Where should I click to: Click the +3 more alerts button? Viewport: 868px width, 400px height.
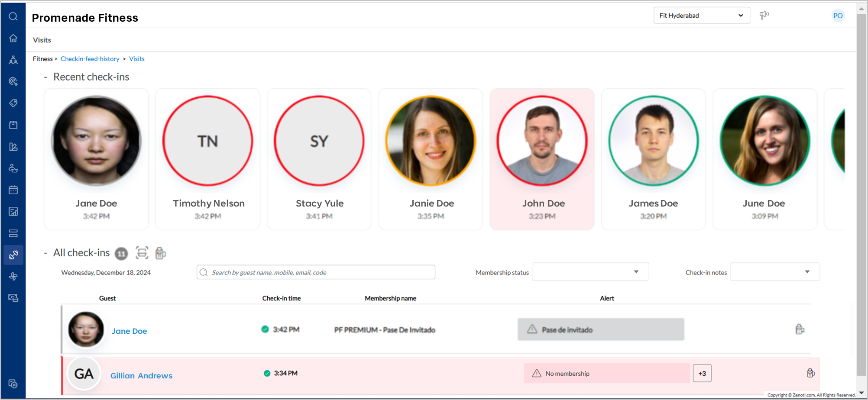(x=702, y=373)
